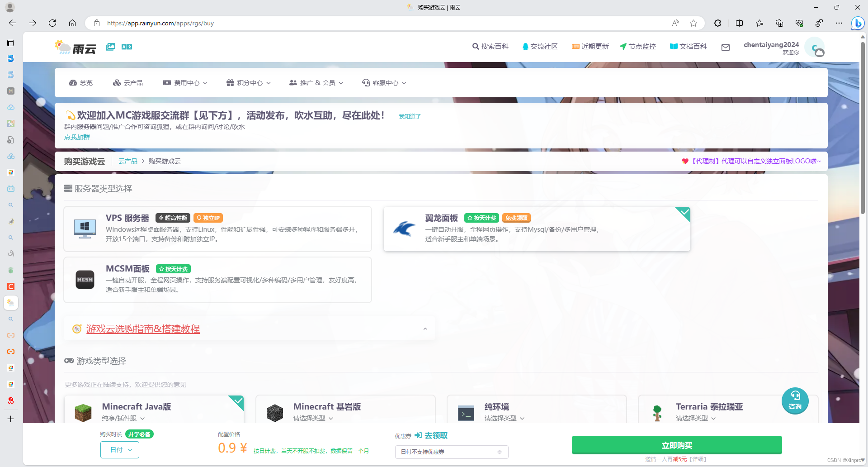Click the 开学必备 promotion badge
The width and height of the screenshot is (868, 467).
coord(139,434)
